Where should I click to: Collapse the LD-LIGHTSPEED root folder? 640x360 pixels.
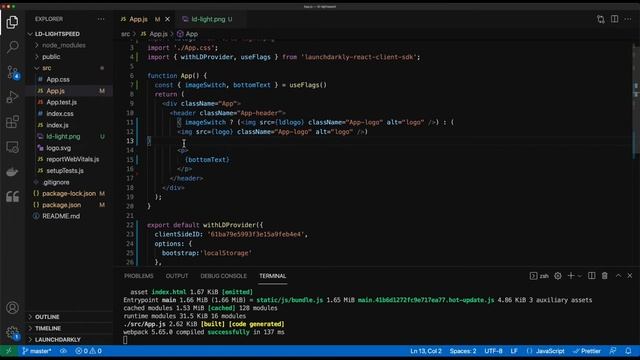pos(57,34)
